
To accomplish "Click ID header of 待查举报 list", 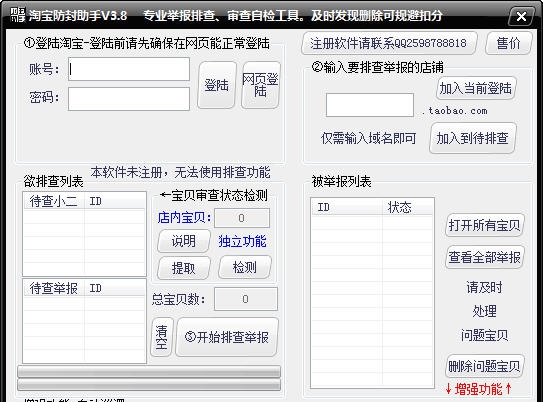I will point(115,288).
